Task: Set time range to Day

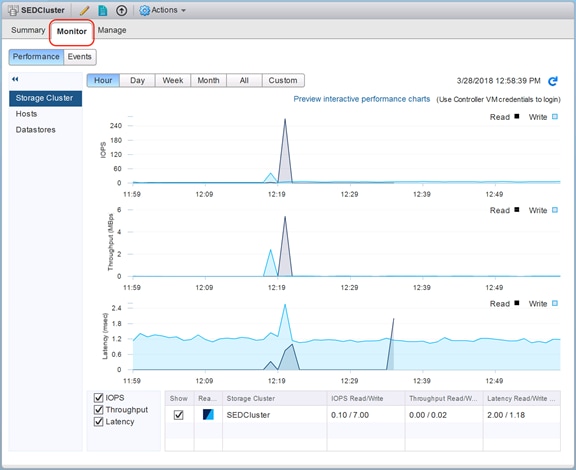Action: [x=137, y=80]
